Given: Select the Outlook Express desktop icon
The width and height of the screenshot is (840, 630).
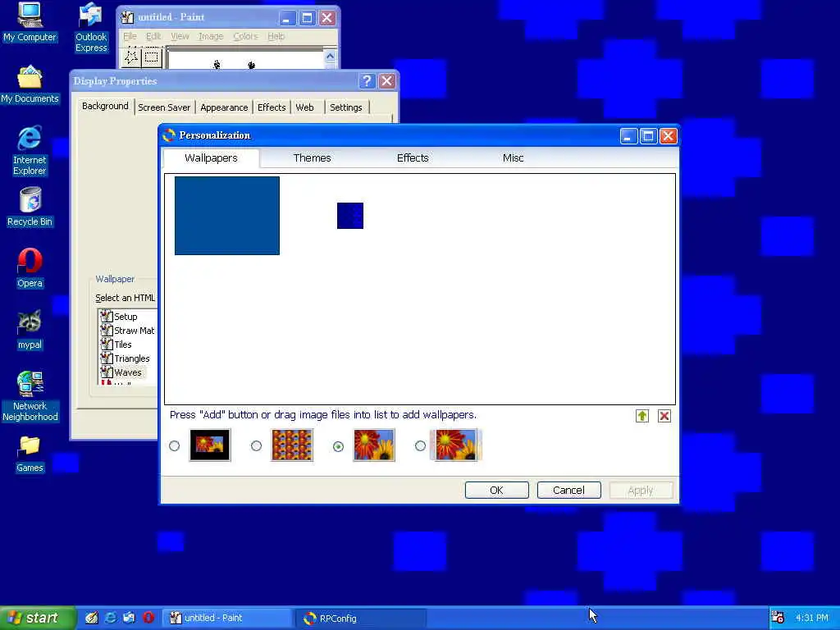Looking at the screenshot, I should [x=91, y=28].
